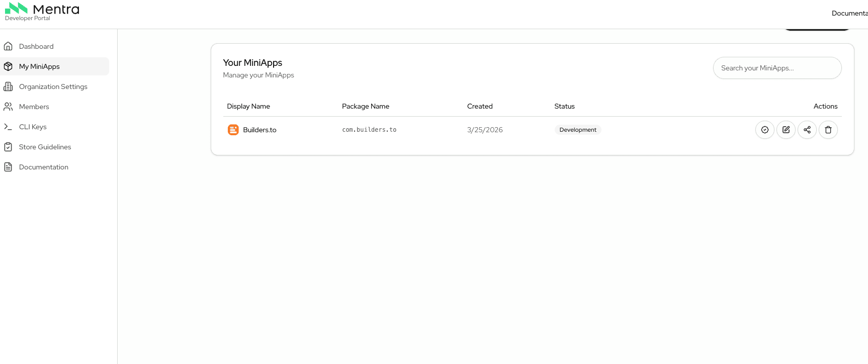The width and height of the screenshot is (868, 364).
Task: Click the Mentra logo icon
Action: [16, 9]
